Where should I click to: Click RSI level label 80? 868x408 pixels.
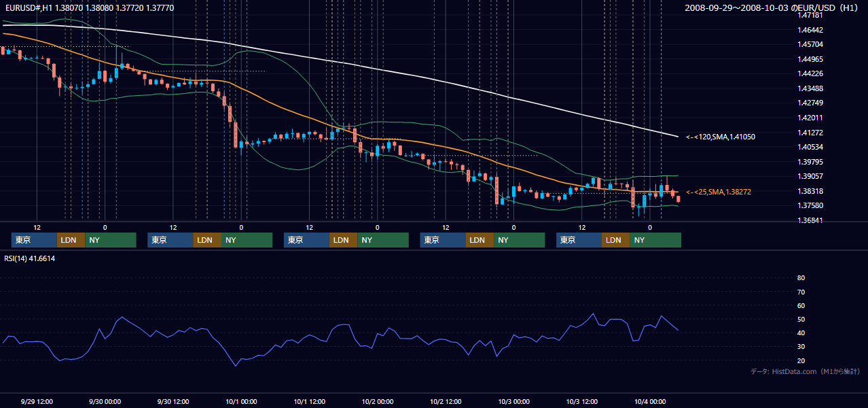(x=801, y=278)
